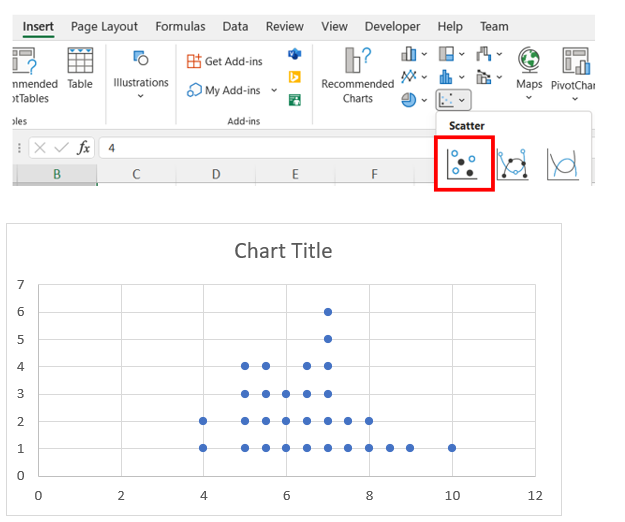The width and height of the screenshot is (625, 522).
Task: Click the formula bar input showing 4
Action: (267, 148)
